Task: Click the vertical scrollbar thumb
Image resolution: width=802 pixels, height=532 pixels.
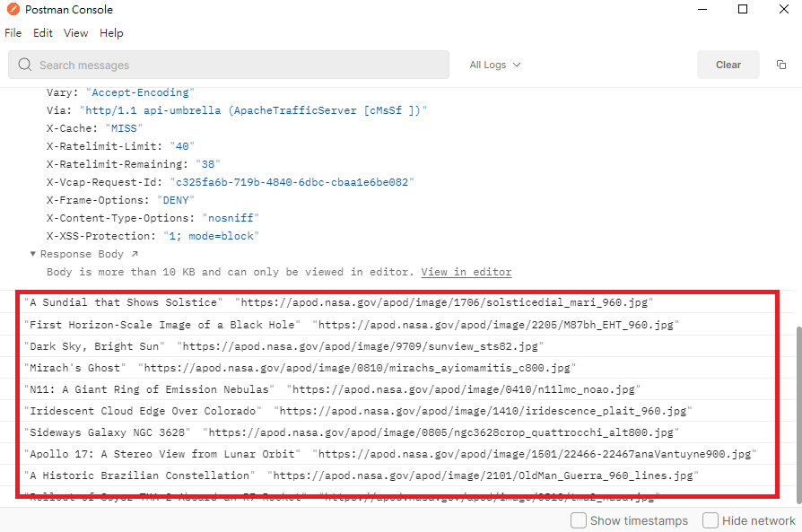Action: pyautogui.click(x=798, y=414)
